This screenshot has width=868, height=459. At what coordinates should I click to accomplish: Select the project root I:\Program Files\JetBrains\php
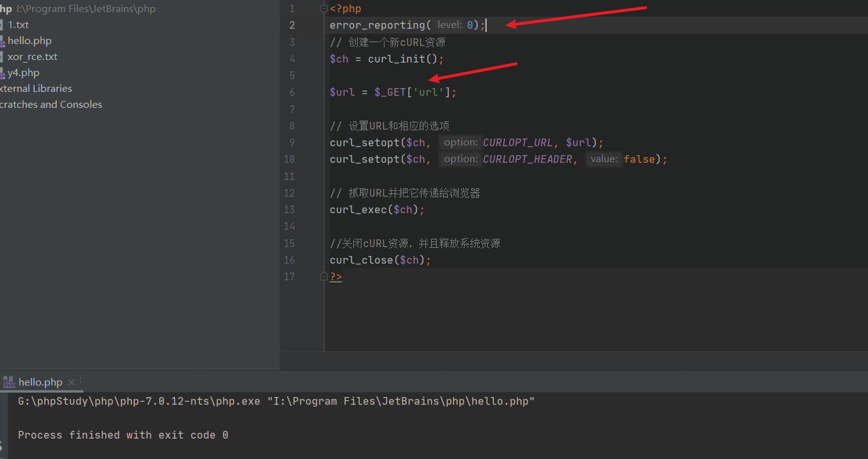86,9
